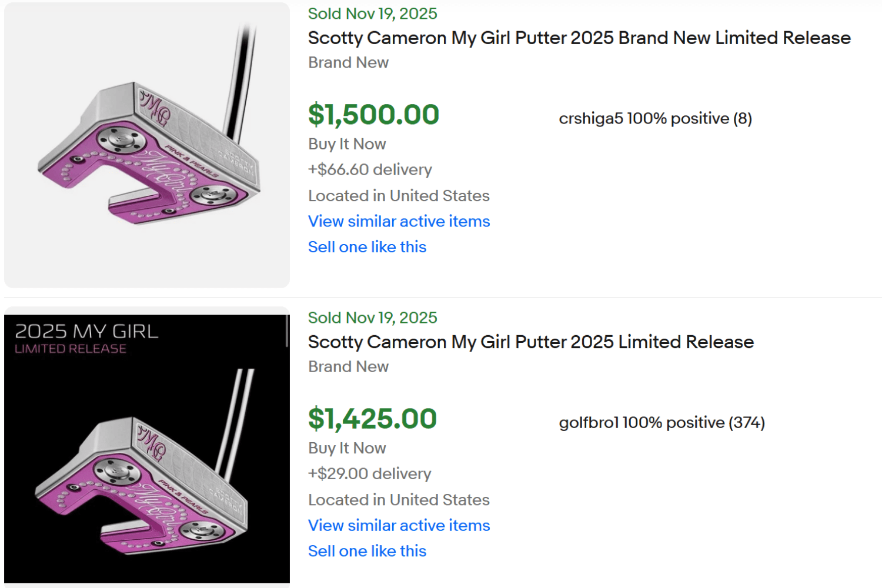Click View similar active items on the $1,500 listing
882x588 pixels.
click(x=399, y=221)
